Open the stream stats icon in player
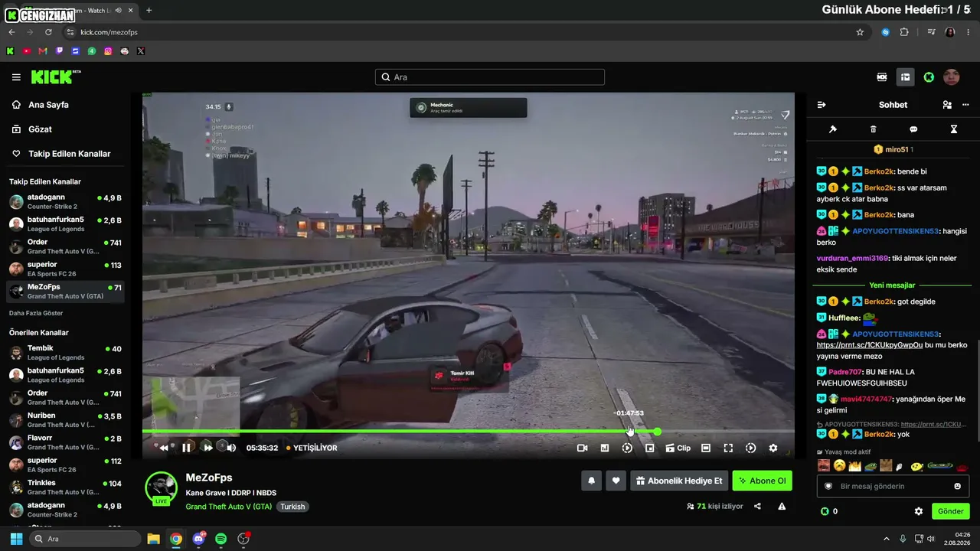The height and width of the screenshot is (551, 980). coord(604,448)
